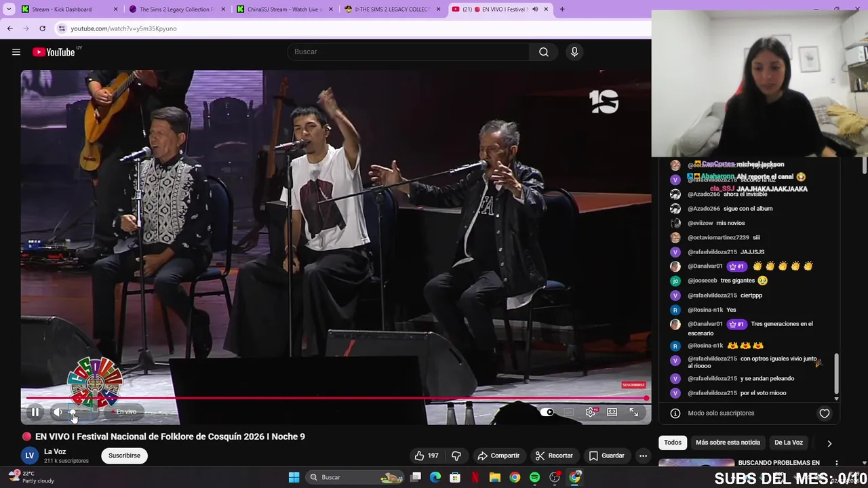
Task: View site information icon in address bar
Action: click(62, 28)
